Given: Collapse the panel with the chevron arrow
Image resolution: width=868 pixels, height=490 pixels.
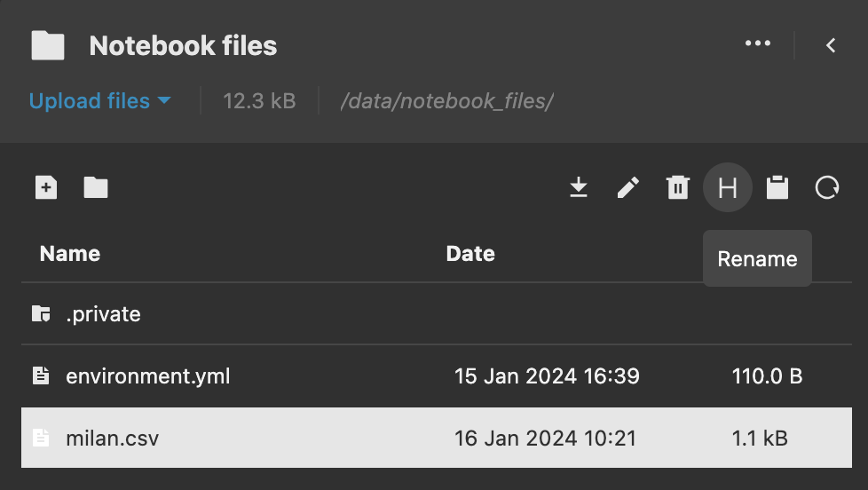Looking at the screenshot, I should coord(831,45).
